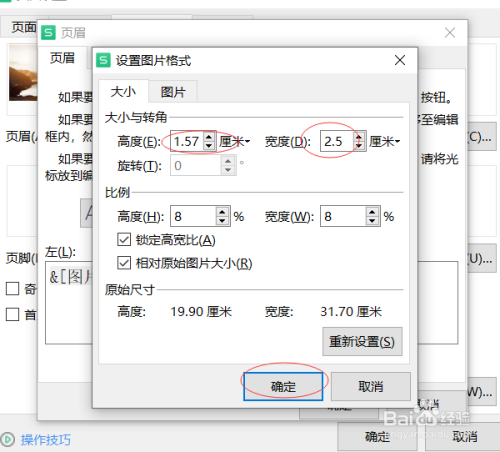Increase 高度(E) with the up spinner arrow
Screen dimensions: 500x452
tap(209, 136)
